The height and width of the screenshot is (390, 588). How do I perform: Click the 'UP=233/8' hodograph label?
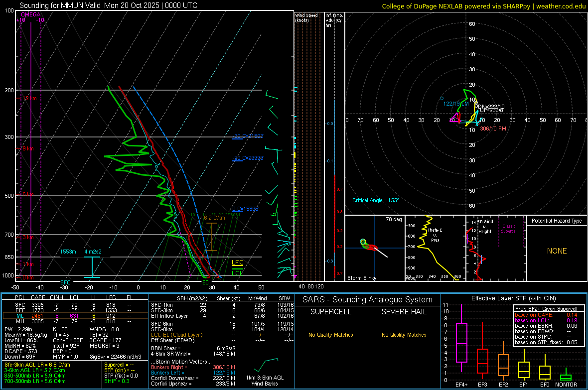coord(492,110)
